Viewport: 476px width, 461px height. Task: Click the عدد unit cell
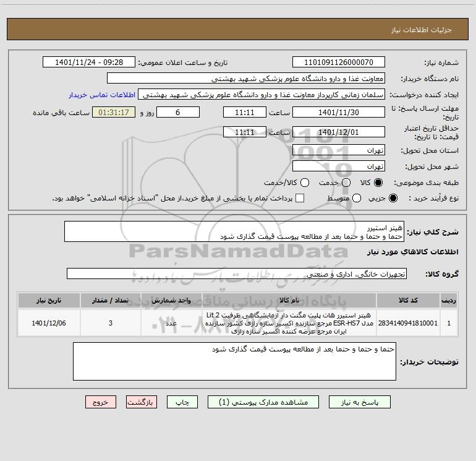[171, 323]
